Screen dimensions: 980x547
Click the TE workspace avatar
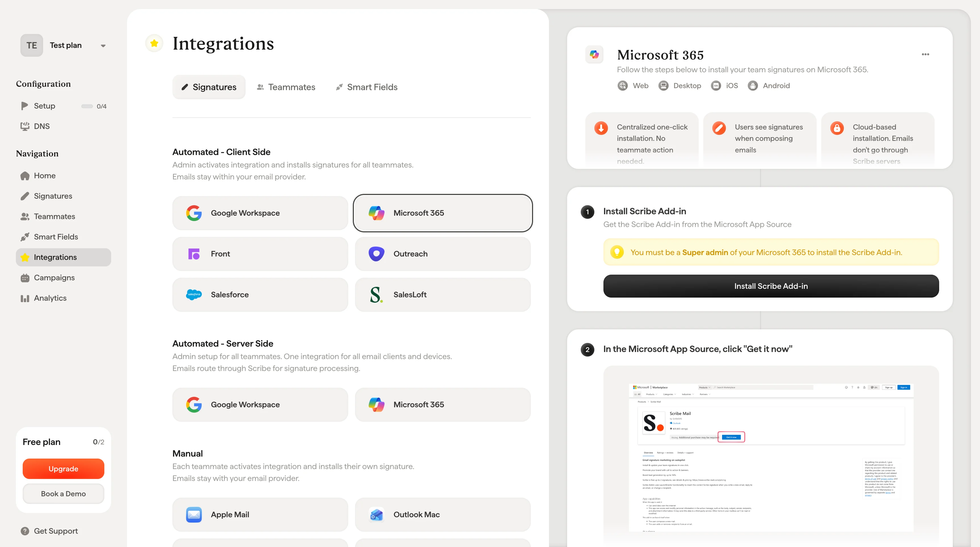31,45
